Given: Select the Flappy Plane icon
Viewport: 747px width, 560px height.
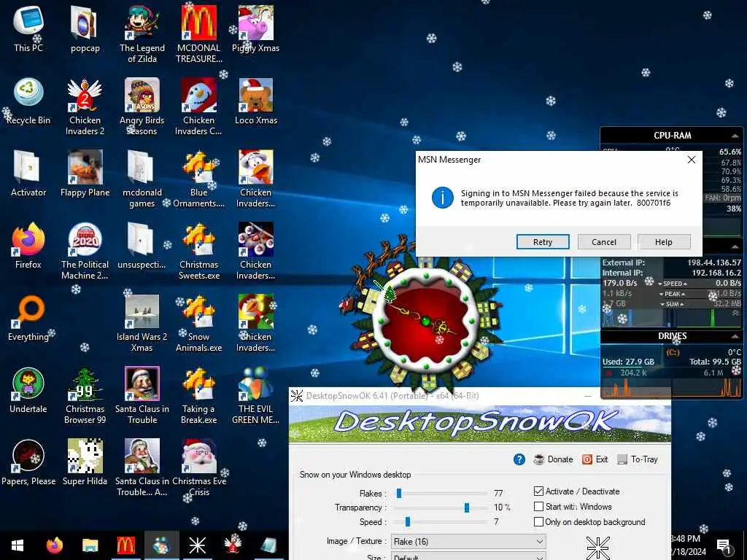Looking at the screenshot, I should (85, 174).
